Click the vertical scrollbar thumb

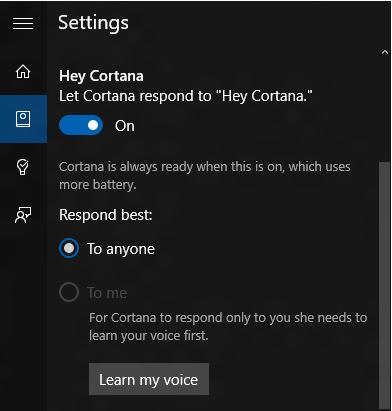384,285
